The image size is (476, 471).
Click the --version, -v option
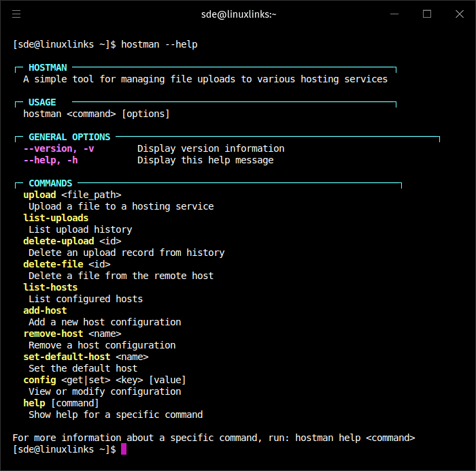(59, 148)
